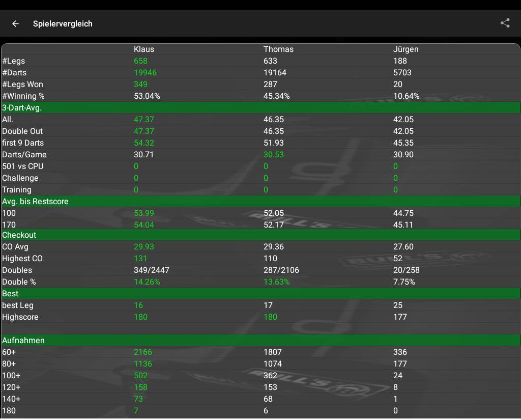Viewport: 521px width, 420px height.
Task: Click the #Winning % row label
Action: [x=26, y=96]
